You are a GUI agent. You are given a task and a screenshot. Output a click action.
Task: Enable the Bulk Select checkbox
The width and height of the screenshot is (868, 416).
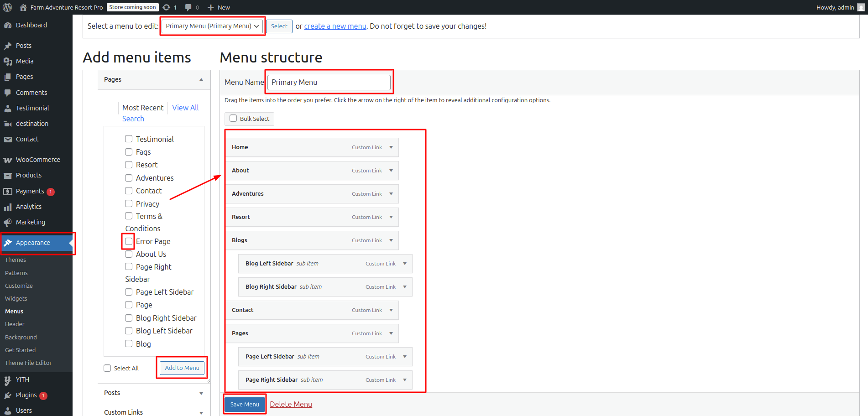tap(233, 118)
